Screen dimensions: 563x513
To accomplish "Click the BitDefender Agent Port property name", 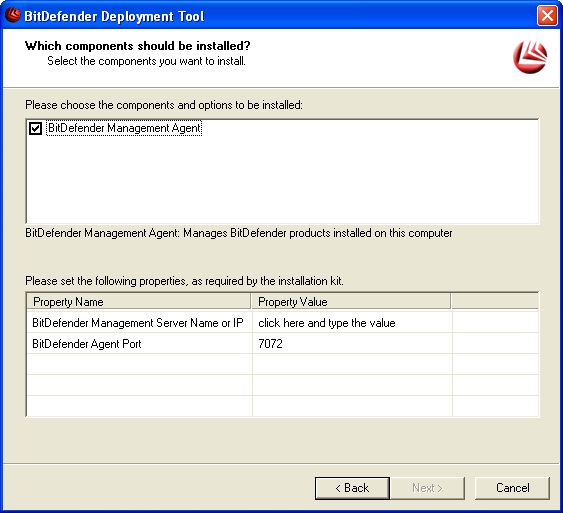I will 87,344.
